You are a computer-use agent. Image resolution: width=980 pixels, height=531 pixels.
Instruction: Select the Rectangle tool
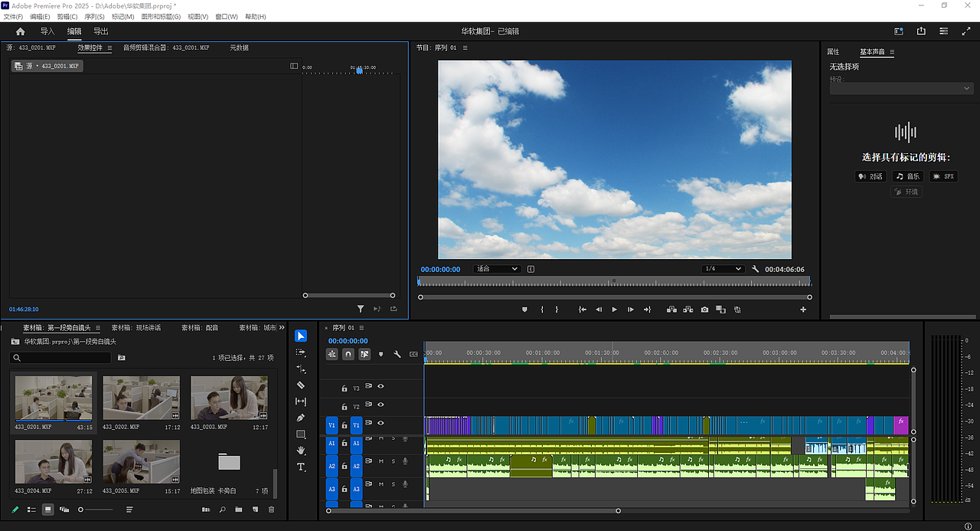301,434
